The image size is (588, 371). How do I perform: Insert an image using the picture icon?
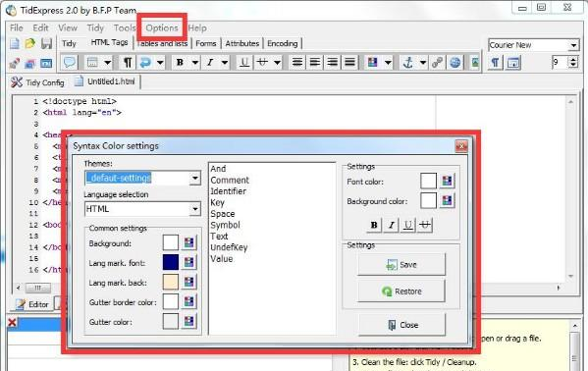[x=474, y=62]
